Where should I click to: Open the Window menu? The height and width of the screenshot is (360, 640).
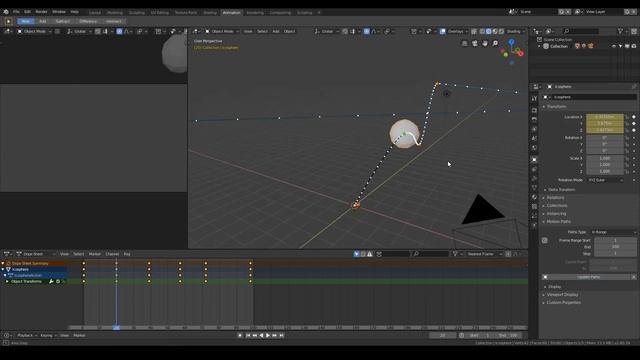coord(59,12)
